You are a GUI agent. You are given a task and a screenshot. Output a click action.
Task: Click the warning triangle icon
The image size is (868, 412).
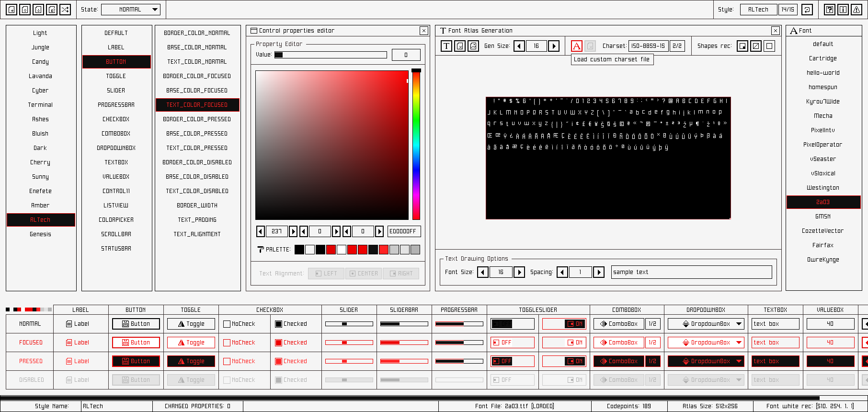point(857,10)
